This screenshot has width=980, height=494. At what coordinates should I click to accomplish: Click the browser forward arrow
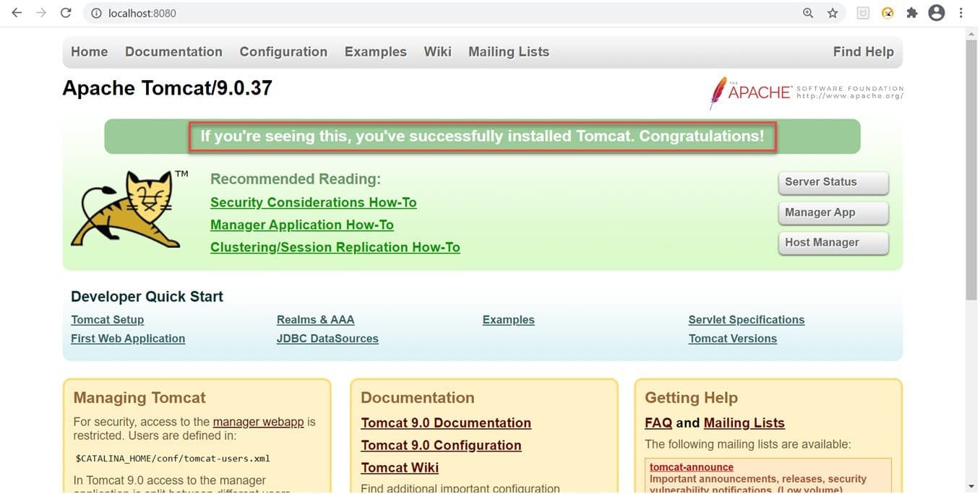click(41, 13)
